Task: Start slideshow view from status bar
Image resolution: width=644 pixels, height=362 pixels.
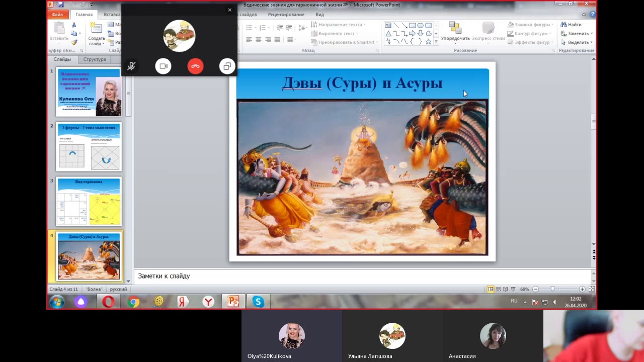Action: 513,289
